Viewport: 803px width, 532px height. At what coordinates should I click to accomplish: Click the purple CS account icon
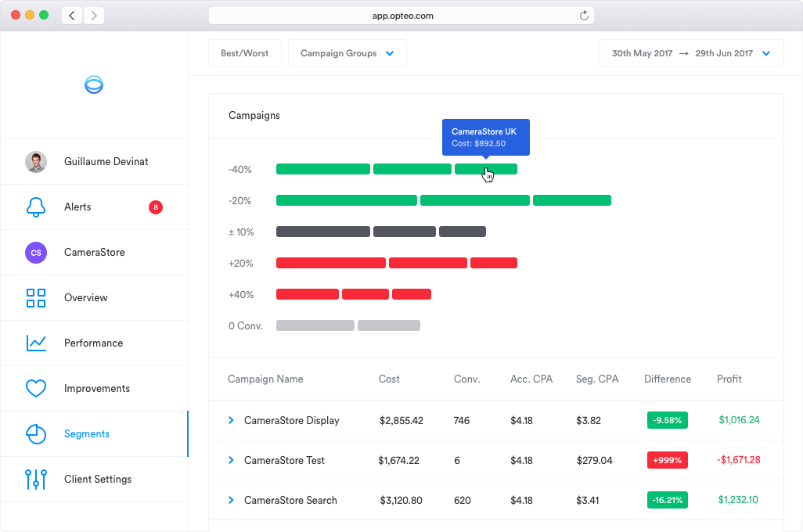point(36,253)
